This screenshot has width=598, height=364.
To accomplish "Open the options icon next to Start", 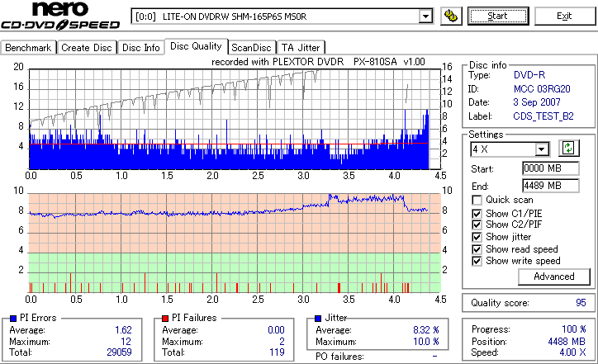I will point(451,16).
